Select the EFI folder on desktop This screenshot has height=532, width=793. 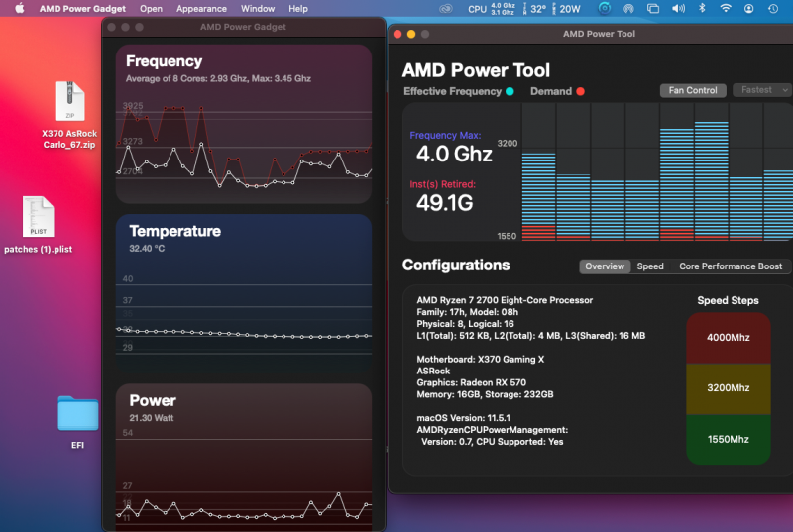click(77, 422)
